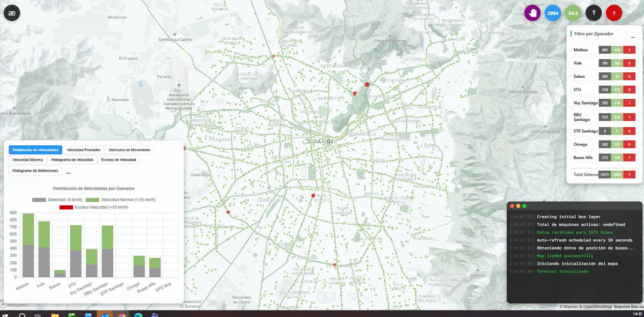The height and width of the screenshot is (317, 644).
Task: Open Microsoft Teams from taskbar
Action: coord(155,314)
